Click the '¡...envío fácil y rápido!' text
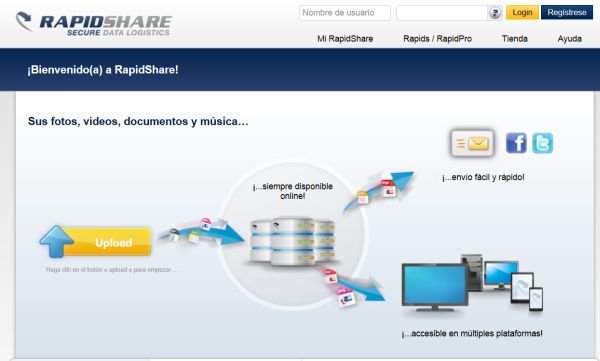This screenshot has height=361, width=600. coord(483,177)
